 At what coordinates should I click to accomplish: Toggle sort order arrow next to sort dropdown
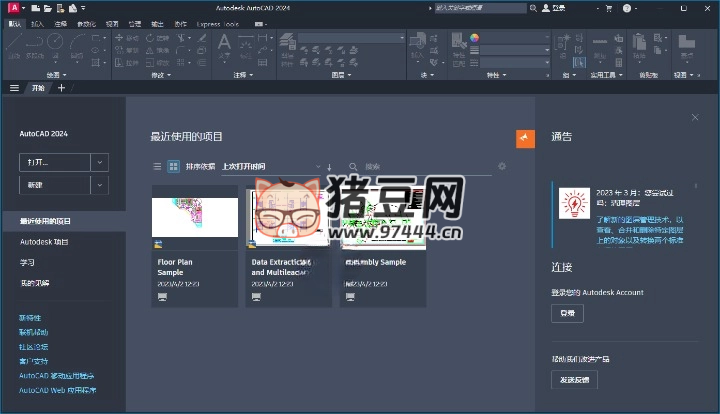tap(329, 167)
